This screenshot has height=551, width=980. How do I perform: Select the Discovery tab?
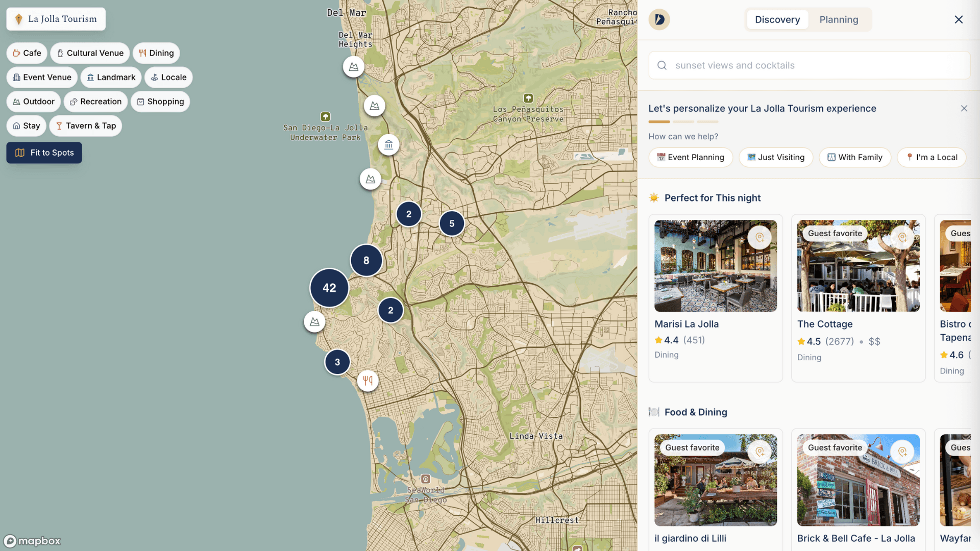(x=777, y=19)
